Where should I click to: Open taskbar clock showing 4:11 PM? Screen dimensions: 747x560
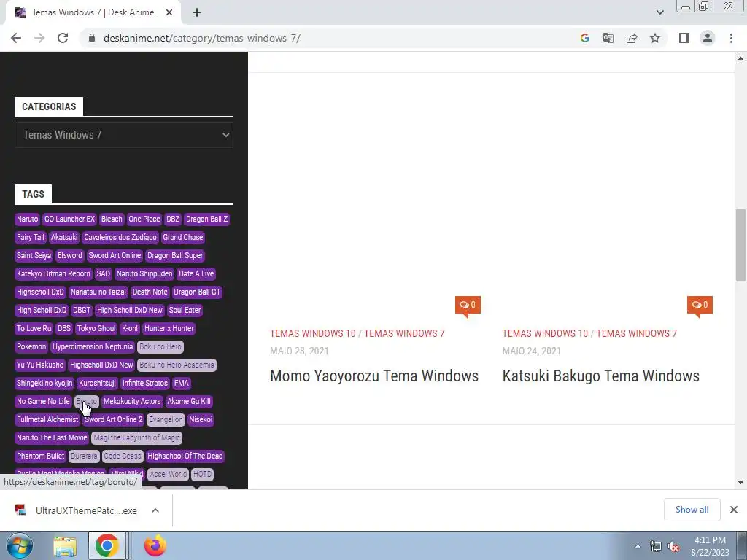point(710,546)
